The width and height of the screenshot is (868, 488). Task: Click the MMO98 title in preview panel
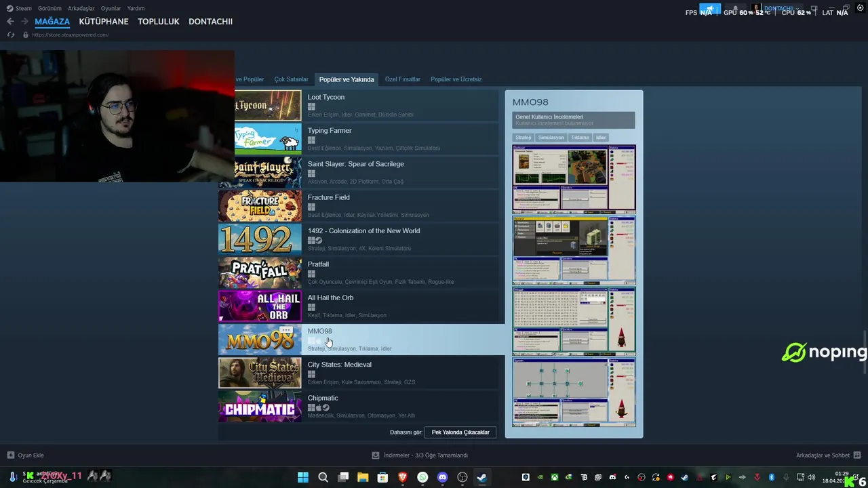point(530,102)
